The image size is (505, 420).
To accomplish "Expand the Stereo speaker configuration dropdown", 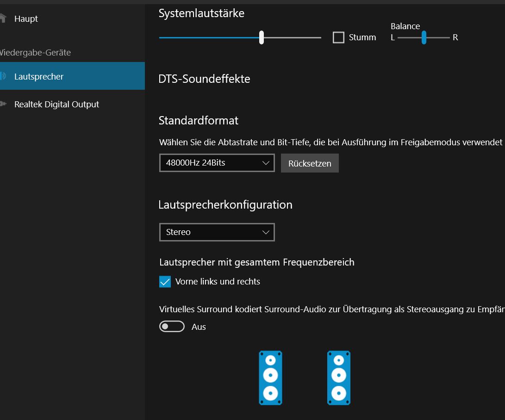I will click(x=217, y=232).
